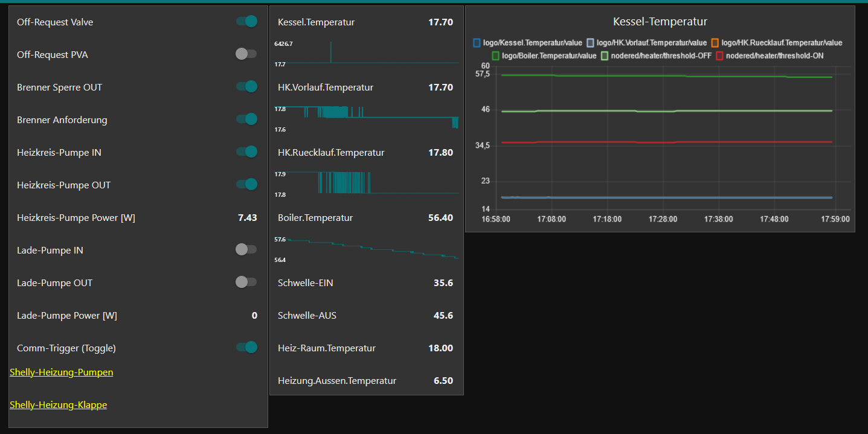Toggle the Heizkreis-Pumpe OUT switch
The height and width of the screenshot is (434, 868).
[x=246, y=185]
